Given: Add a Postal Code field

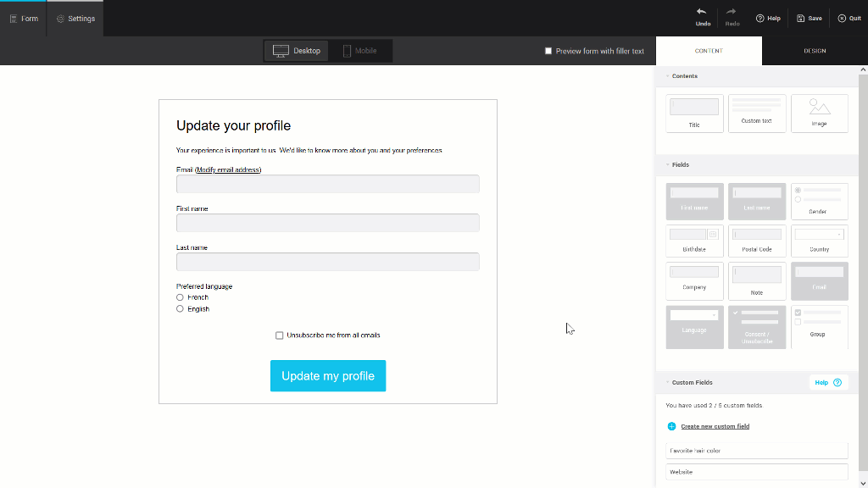Looking at the screenshot, I should [x=756, y=241].
